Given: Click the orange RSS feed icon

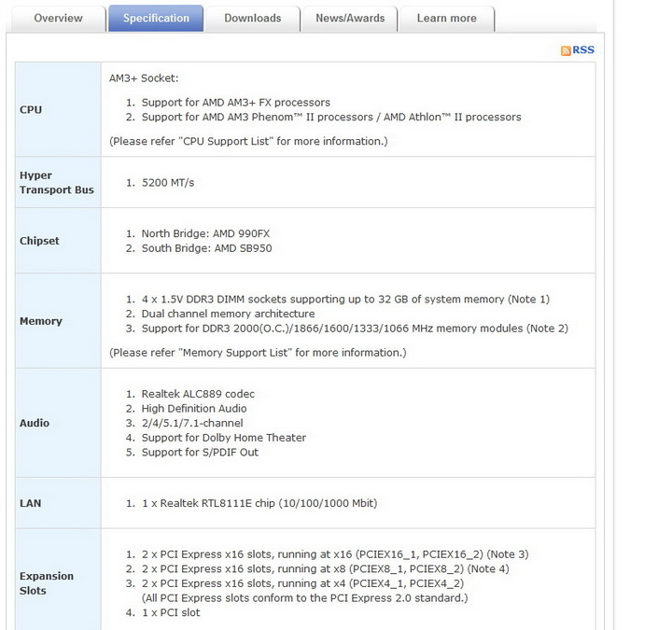Looking at the screenshot, I should point(566,50).
